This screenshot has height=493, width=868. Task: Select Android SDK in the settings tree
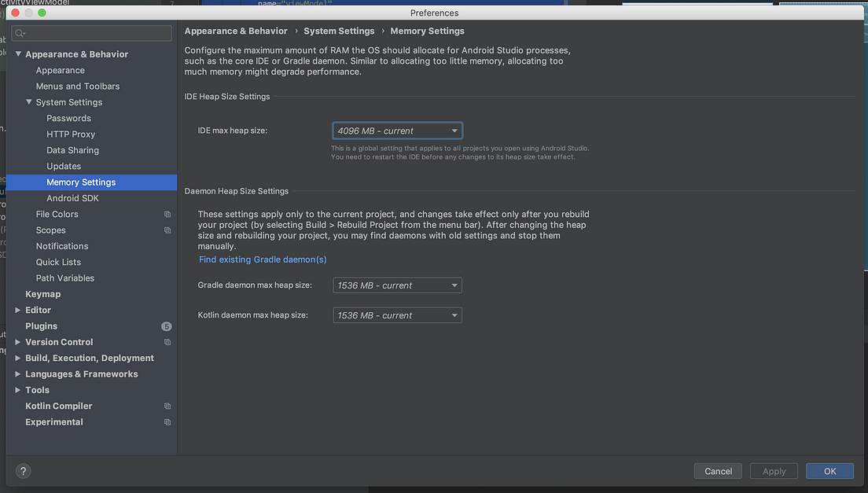click(72, 198)
